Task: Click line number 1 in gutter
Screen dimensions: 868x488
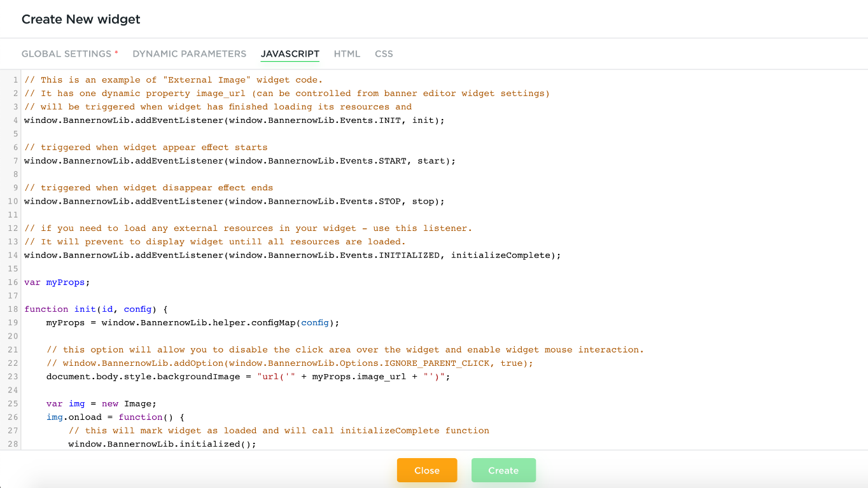Action: [x=15, y=80]
